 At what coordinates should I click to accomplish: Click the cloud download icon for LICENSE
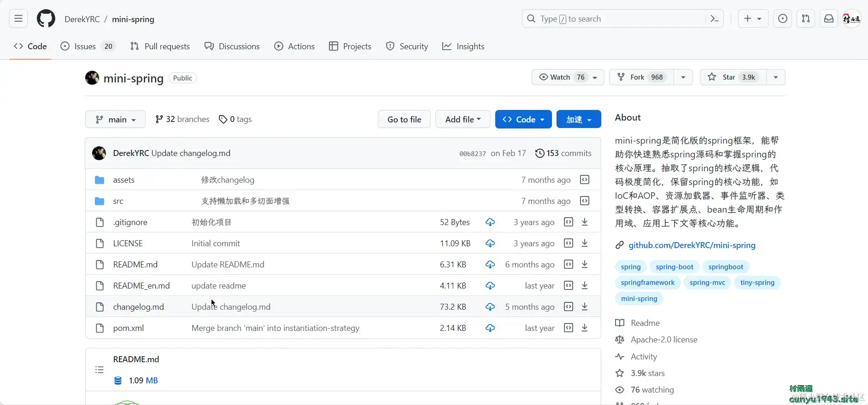click(490, 243)
